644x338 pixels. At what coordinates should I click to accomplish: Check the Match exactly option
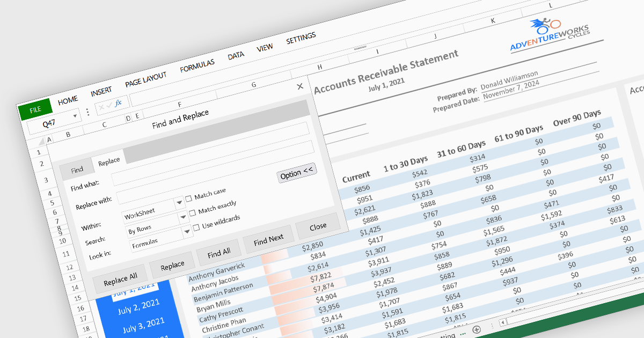click(192, 213)
